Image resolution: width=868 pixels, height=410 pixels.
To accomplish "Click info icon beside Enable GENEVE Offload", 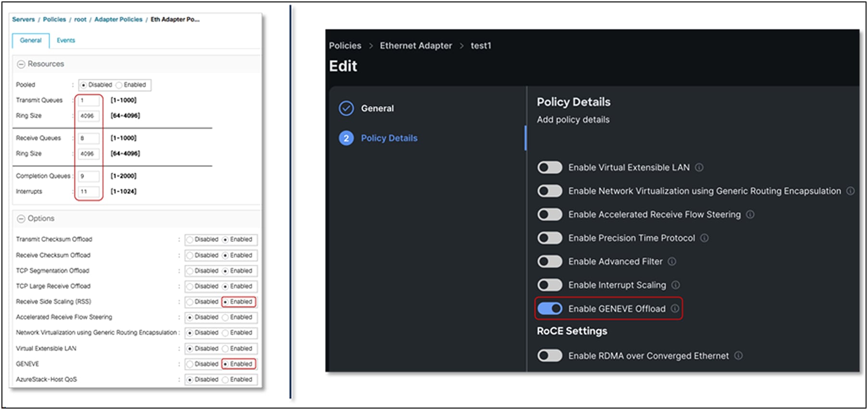I will tap(675, 309).
